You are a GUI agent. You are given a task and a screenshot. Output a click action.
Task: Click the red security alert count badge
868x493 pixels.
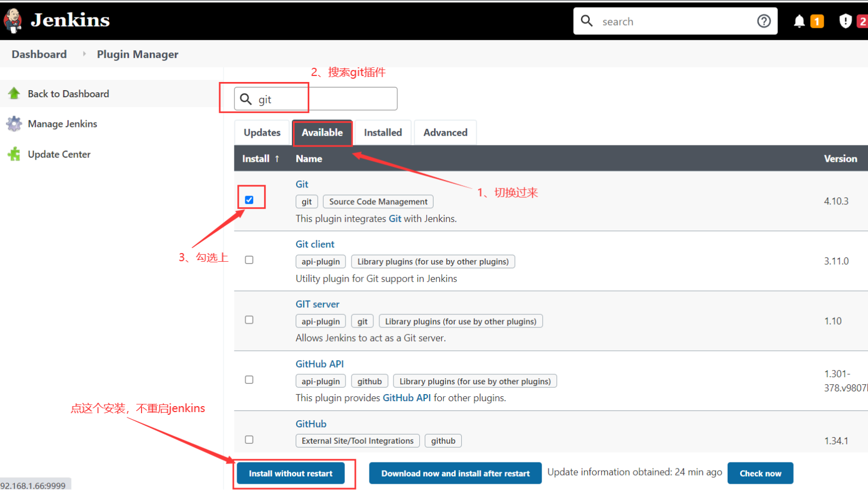[863, 21]
